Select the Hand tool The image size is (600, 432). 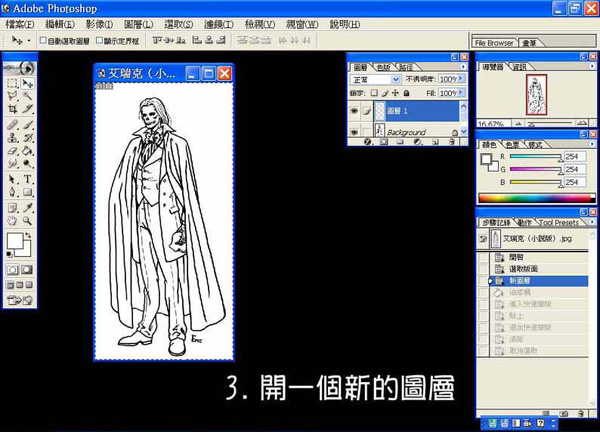point(13,220)
